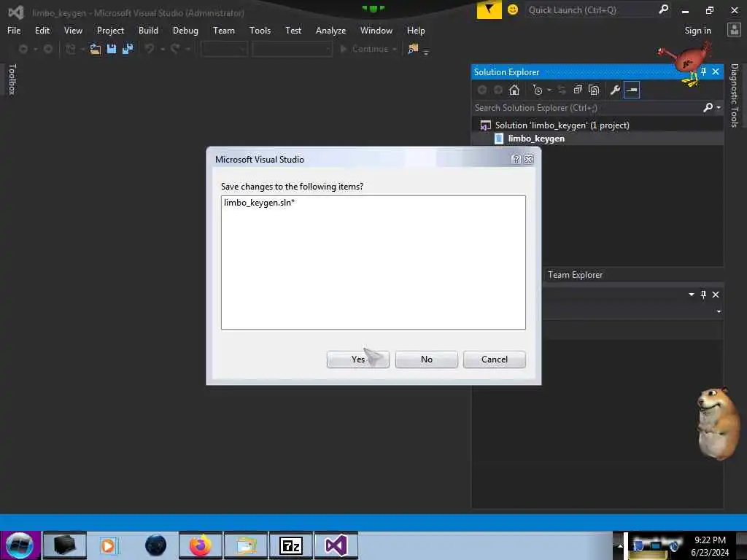
Task: Click the feedback smiley icon
Action: pos(513,9)
